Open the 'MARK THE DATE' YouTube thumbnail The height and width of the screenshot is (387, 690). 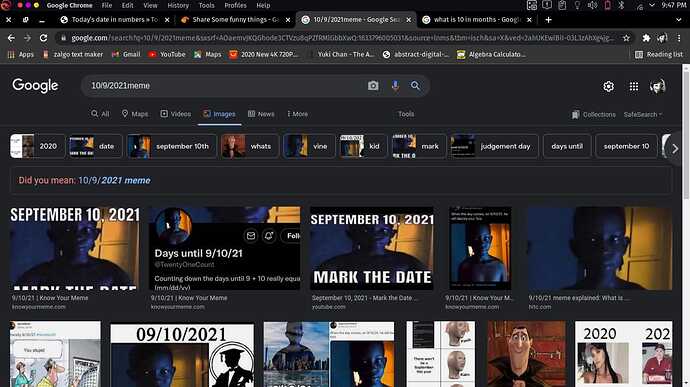(x=372, y=248)
